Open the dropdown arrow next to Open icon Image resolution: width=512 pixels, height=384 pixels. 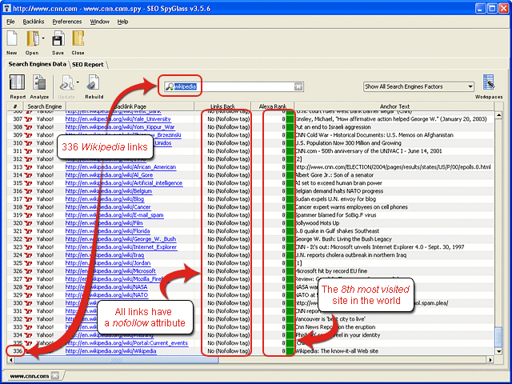click(x=43, y=38)
